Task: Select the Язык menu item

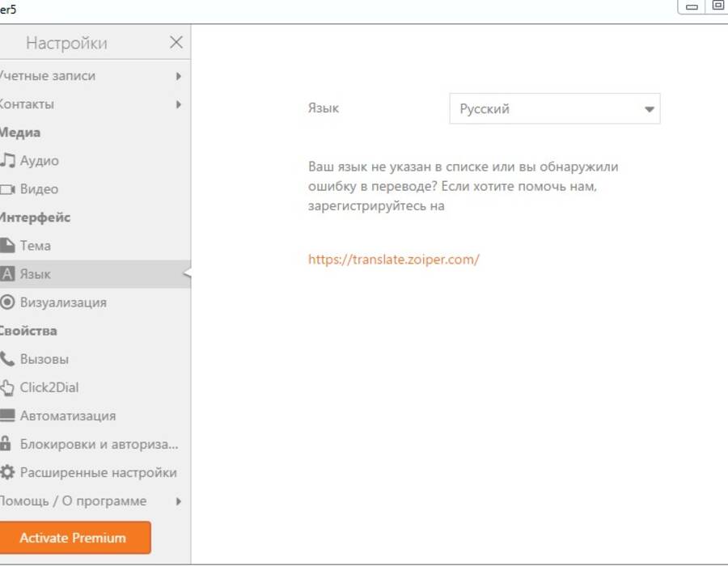Action: click(x=95, y=274)
